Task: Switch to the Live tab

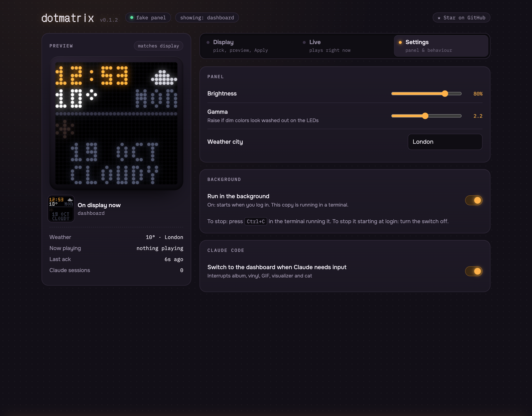Action: click(345, 46)
